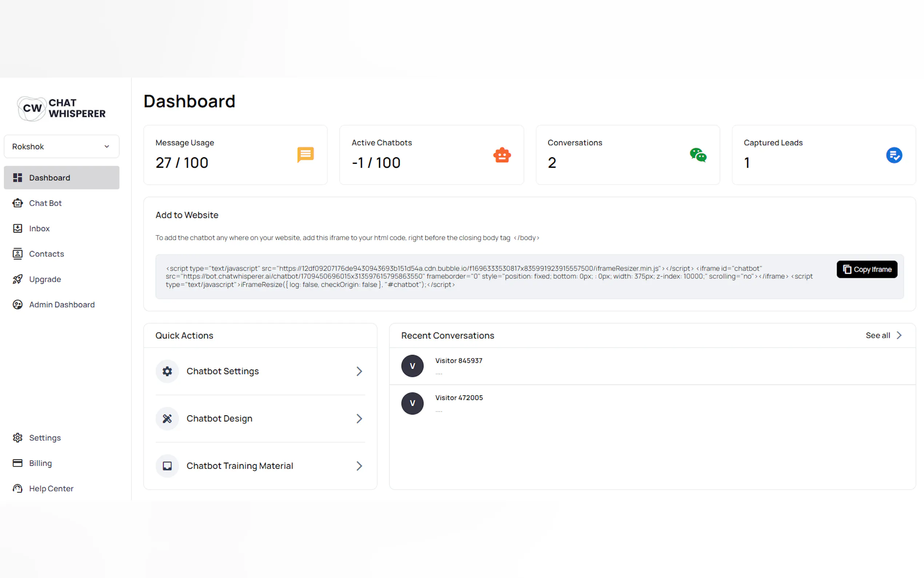Expand the Chatbot Settings quick action chevron
The width and height of the screenshot is (924, 578).
tap(359, 371)
